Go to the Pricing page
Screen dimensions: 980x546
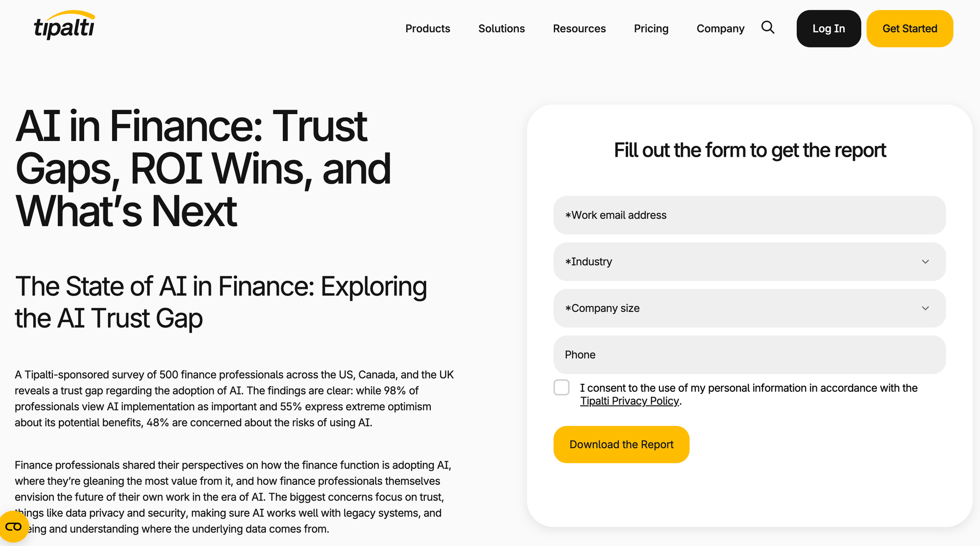651,29
